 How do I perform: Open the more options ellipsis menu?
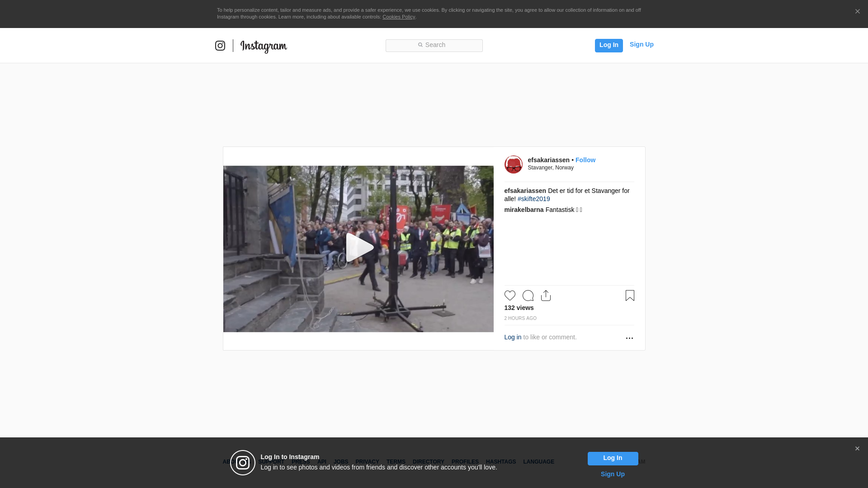click(x=629, y=338)
